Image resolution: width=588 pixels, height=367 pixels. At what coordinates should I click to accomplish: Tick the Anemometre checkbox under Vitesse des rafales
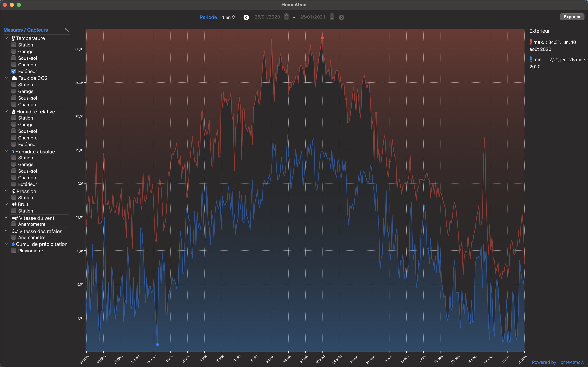pos(14,237)
